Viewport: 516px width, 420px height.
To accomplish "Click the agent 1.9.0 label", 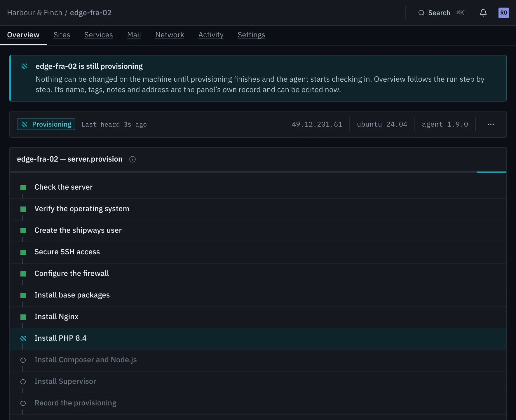I will pyautogui.click(x=445, y=125).
